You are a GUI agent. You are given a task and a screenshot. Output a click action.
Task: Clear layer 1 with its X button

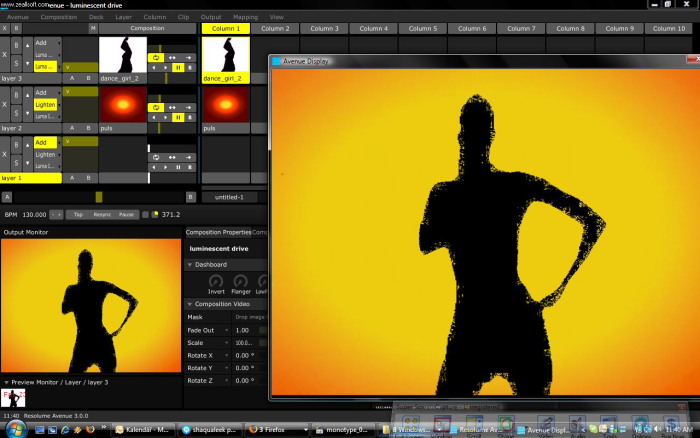pos(4,154)
